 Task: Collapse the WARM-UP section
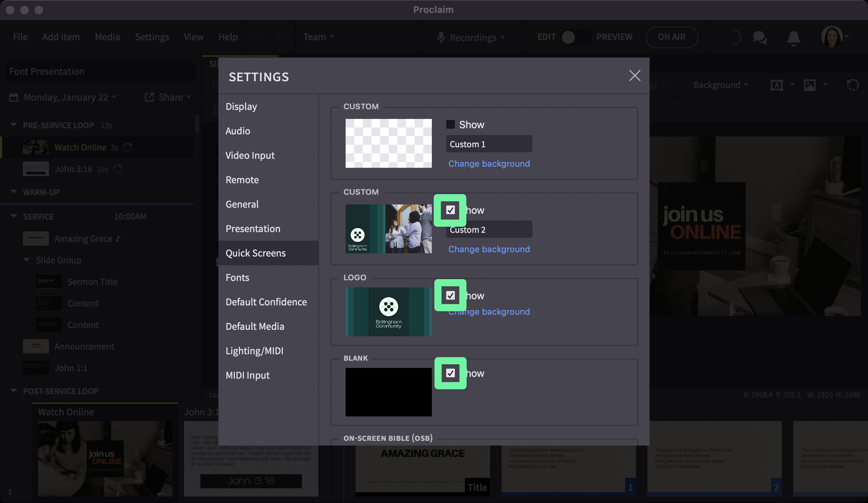point(14,192)
